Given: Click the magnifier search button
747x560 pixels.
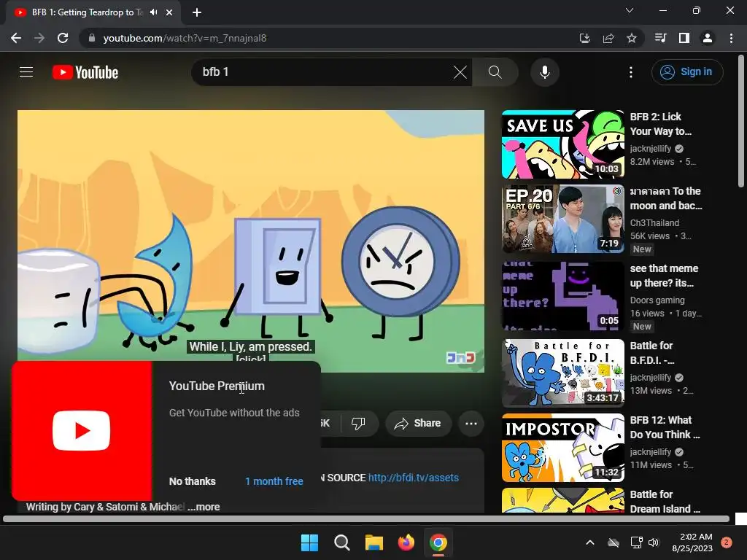Looking at the screenshot, I should 495,72.
